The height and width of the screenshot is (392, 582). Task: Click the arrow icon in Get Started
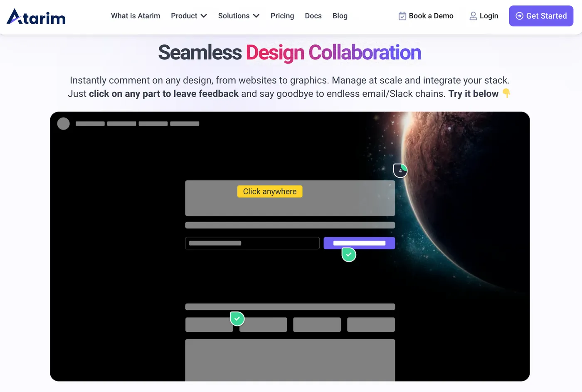pos(519,16)
